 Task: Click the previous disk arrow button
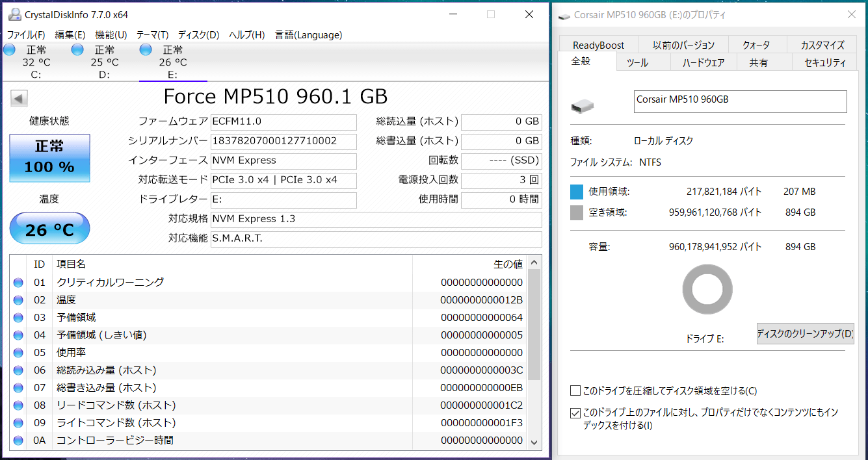tap(19, 99)
